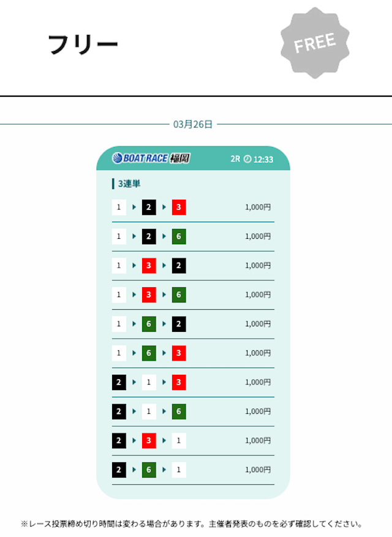
Task: Click red 3 box in the 2-3-1 row
Action: pos(149,440)
